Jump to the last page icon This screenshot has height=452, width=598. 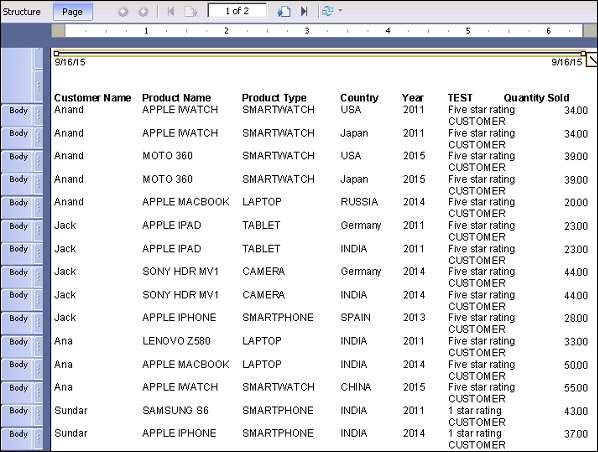coord(304,11)
